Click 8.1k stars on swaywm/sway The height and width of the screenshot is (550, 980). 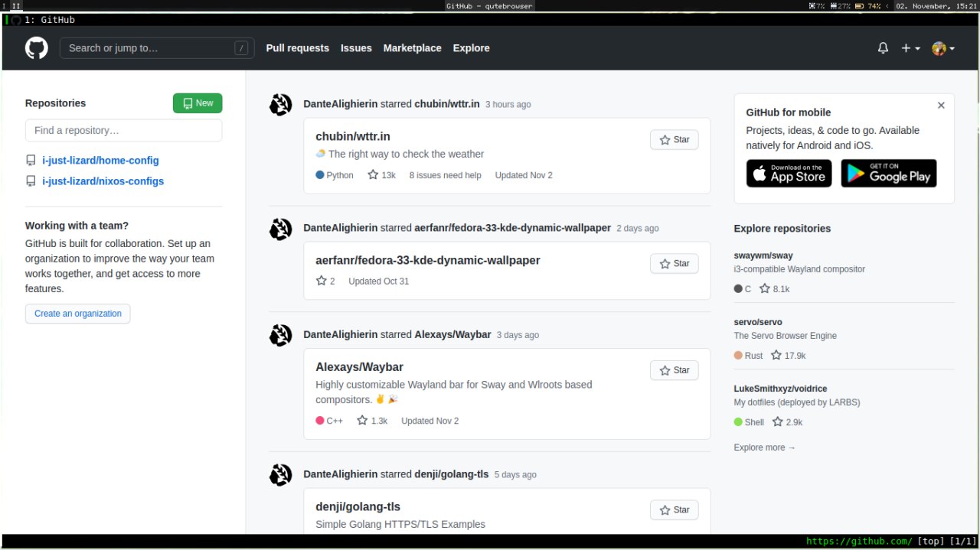774,289
